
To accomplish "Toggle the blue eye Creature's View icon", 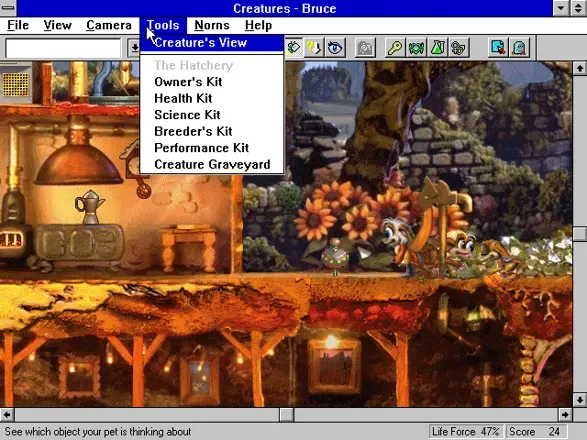I will pos(335,48).
